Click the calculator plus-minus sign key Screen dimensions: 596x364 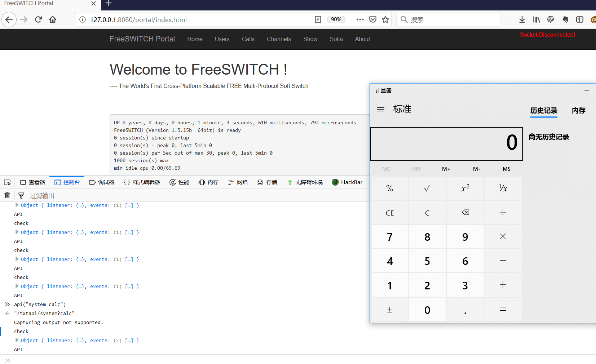[x=390, y=310]
